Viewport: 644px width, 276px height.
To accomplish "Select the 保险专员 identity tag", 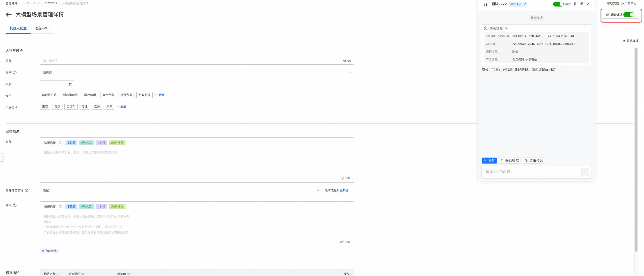I will [126, 95].
